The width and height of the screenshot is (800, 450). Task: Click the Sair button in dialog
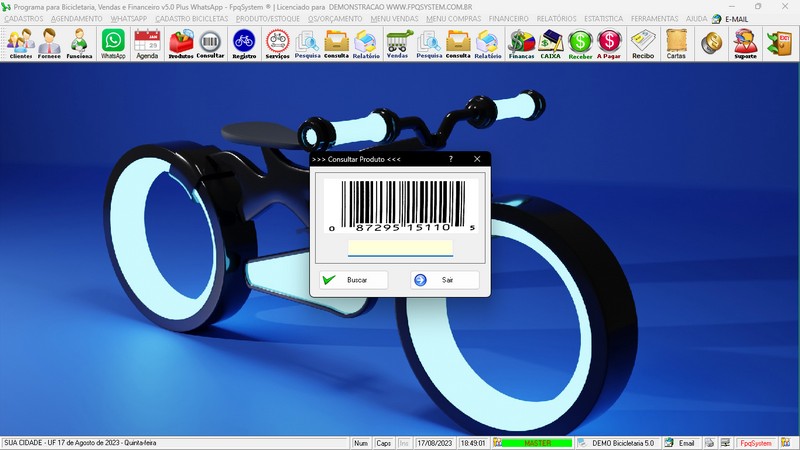click(445, 280)
